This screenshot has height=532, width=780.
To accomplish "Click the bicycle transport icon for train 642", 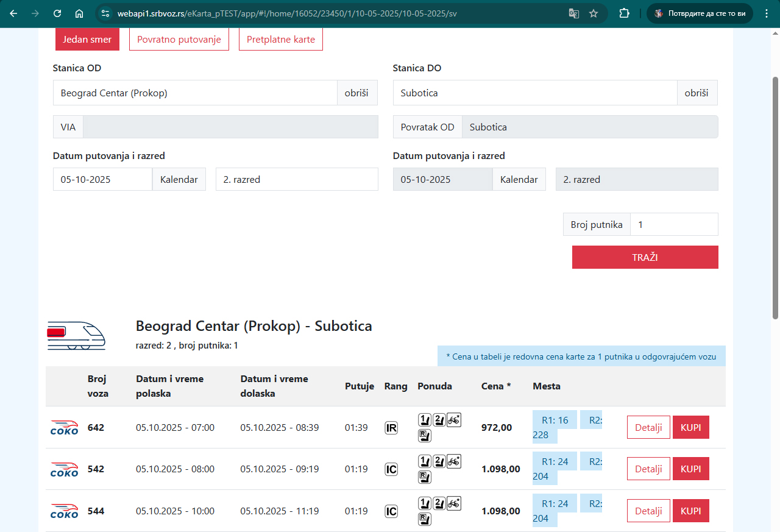I will [454, 420].
